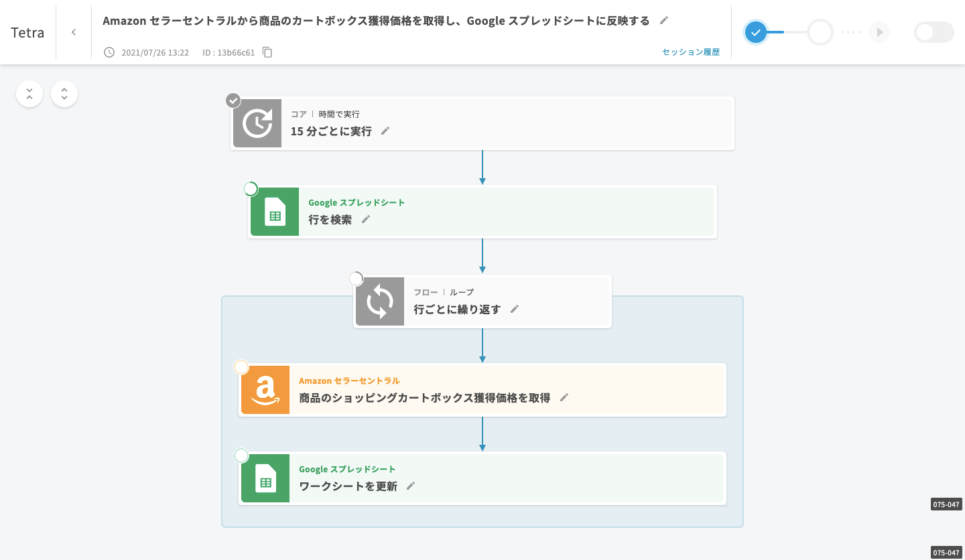
Task: Click status circle on 行を検索 step
Action: [x=251, y=189]
